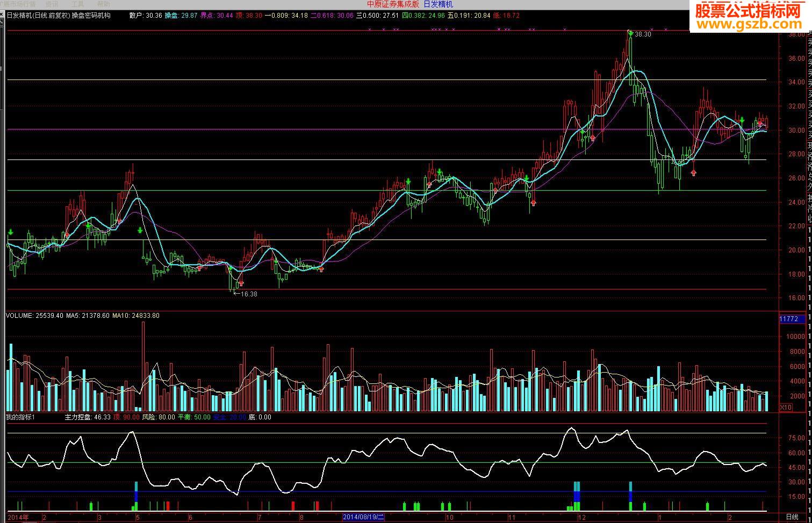Click the 操盘: 29.87 indicator value
The width and height of the screenshot is (812, 523).
[181, 16]
